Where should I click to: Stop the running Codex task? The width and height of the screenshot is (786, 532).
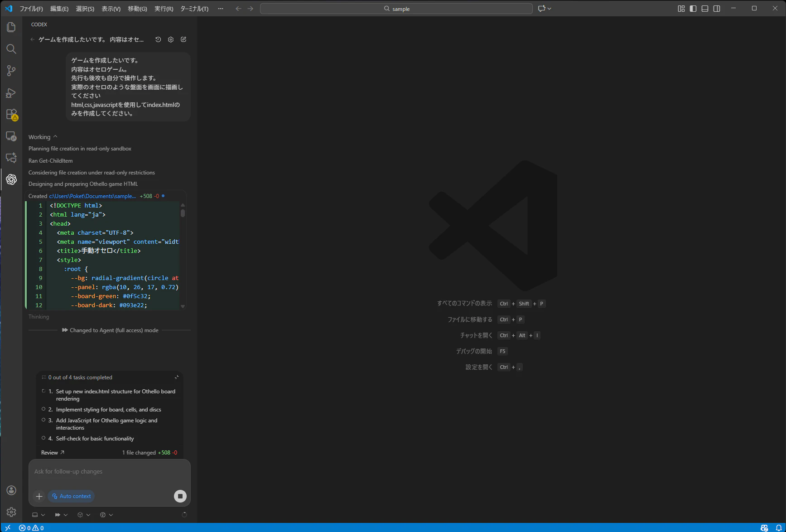pyautogui.click(x=180, y=496)
